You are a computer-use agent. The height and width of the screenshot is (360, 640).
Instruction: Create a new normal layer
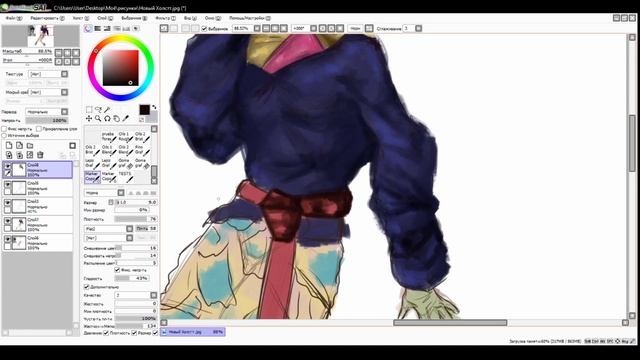[9, 146]
